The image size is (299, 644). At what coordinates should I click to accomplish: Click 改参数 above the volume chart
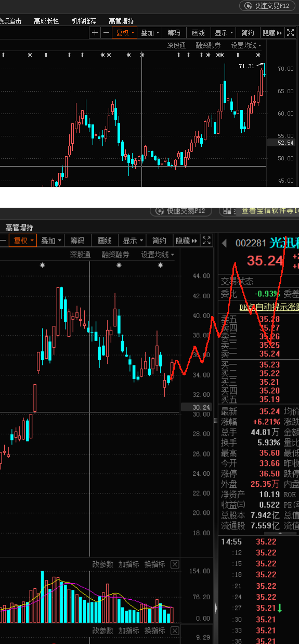pyautogui.click(x=102, y=564)
